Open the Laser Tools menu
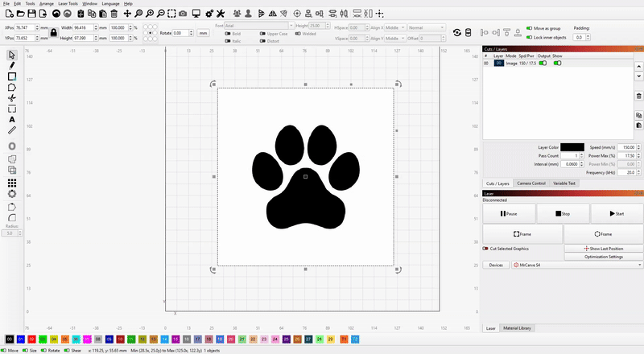The width and height of the screenshot is (644, 354). pyautogui.click(x=68, y=3)
